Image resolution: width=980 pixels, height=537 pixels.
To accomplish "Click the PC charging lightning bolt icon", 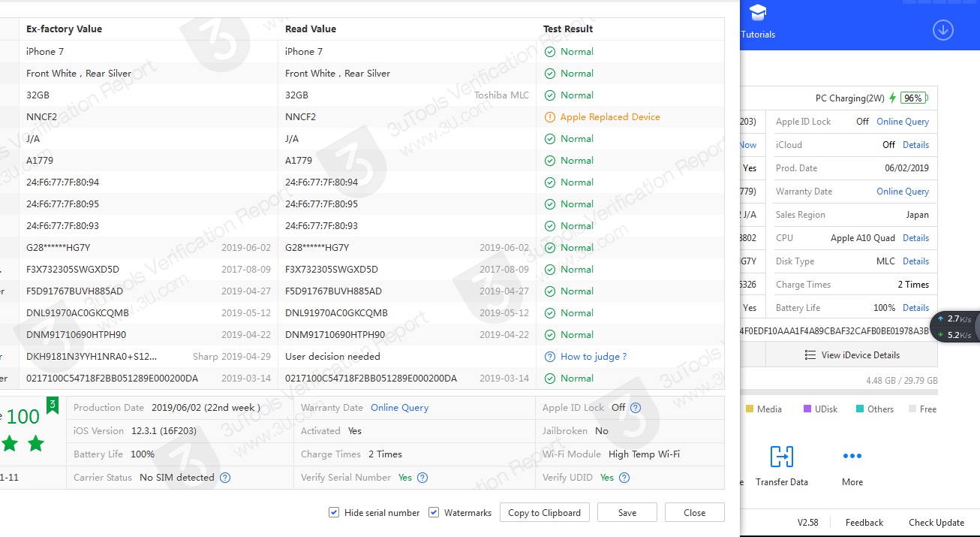I will pyautogui.click(x=892, y=98).
